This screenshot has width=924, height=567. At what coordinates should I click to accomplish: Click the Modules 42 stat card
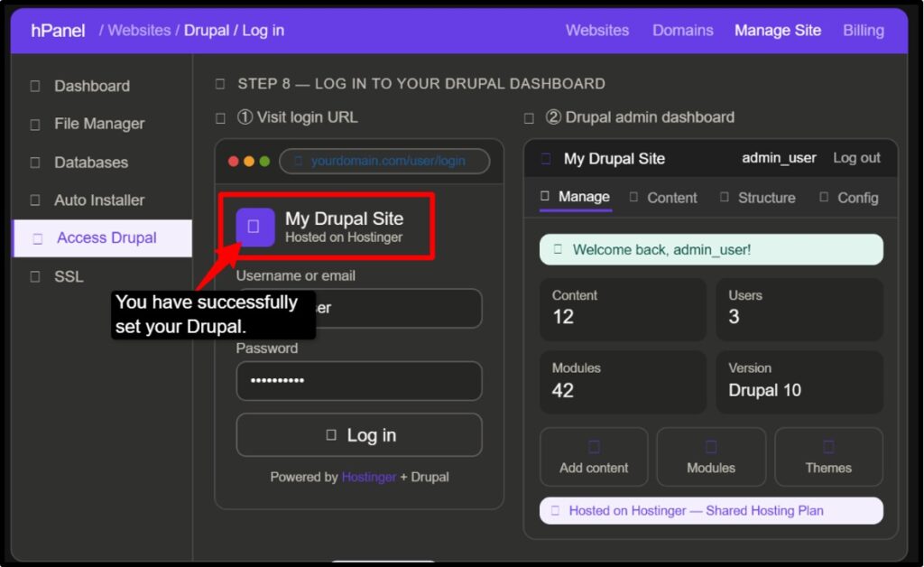pyautogui.click(x=623, y=382)
